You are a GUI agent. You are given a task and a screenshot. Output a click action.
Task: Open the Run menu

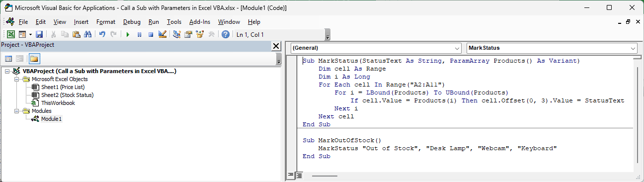click(x=154, y=22)
